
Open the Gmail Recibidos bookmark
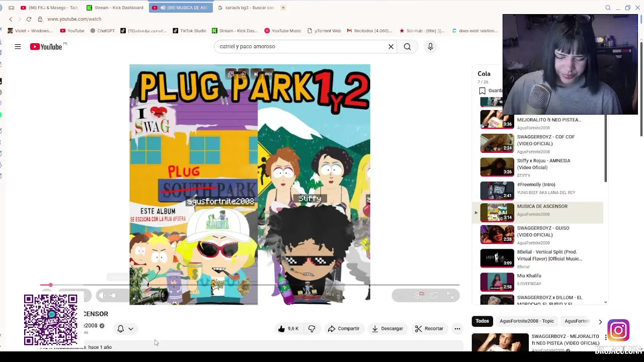[369, 31]
